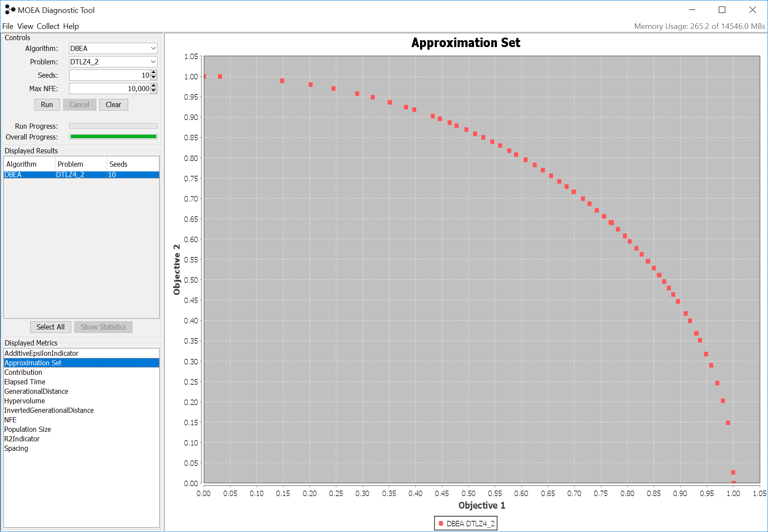Screen dimensions: 768x532
Task: Open the Collect menu
Action: point(48,26)
